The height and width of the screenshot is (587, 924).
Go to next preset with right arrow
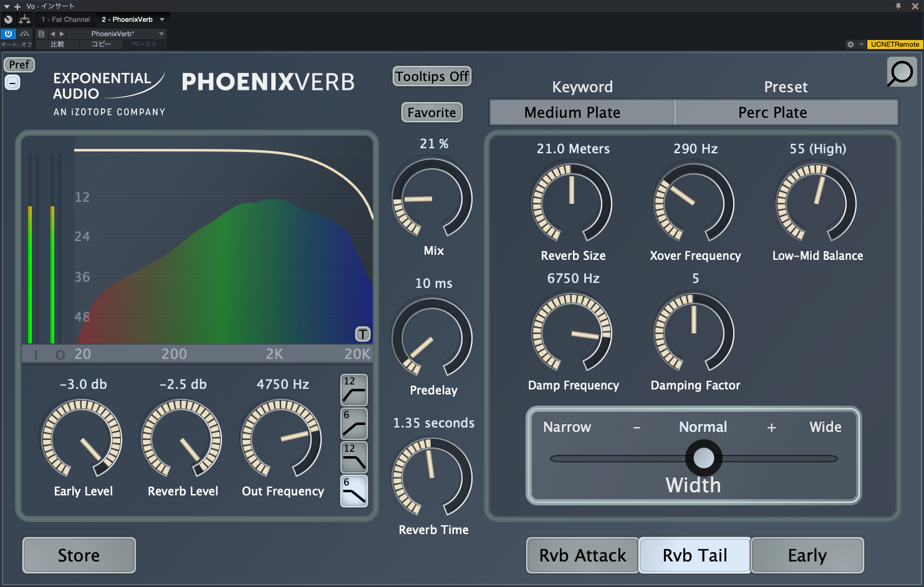click(62, 34)
